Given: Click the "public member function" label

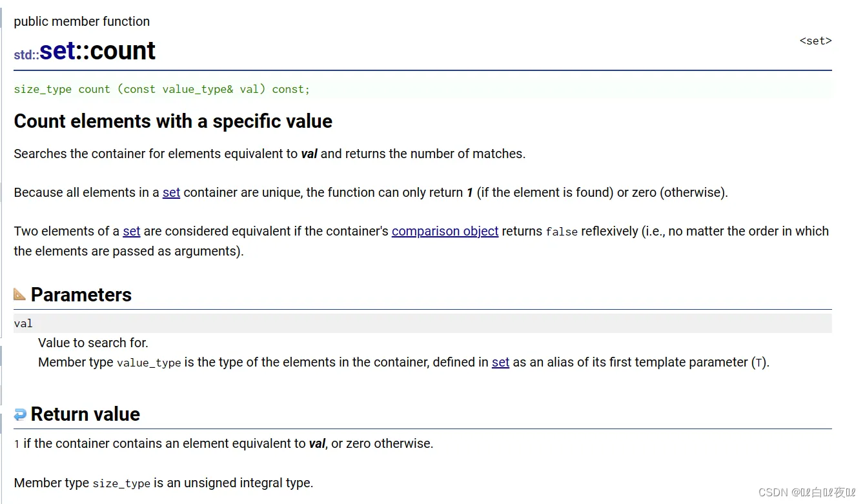Looking at the screenshot, I should [x=81, y=21].
